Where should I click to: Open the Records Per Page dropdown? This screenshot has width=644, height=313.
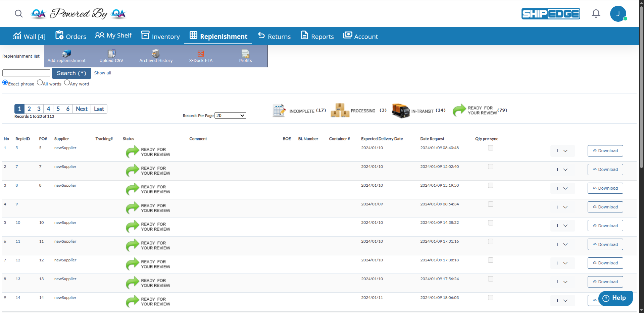(x=230, y=115)
